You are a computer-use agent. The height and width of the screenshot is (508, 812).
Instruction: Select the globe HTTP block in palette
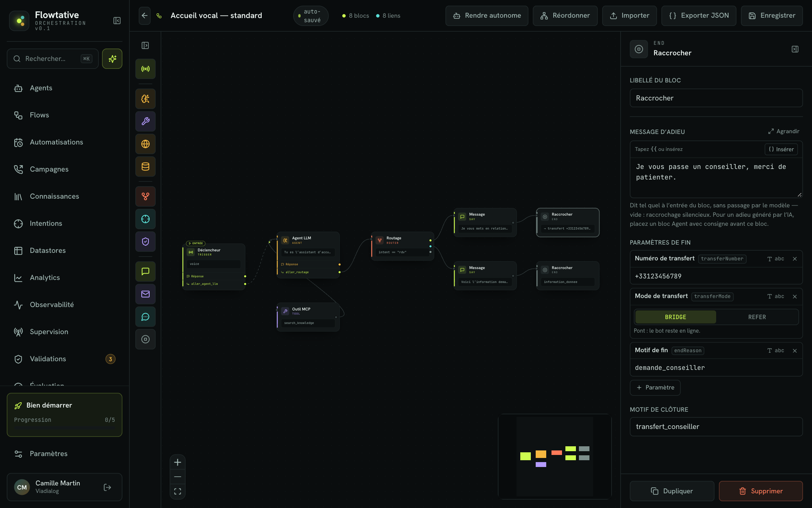pyautogui.click(x=145, y=144)
